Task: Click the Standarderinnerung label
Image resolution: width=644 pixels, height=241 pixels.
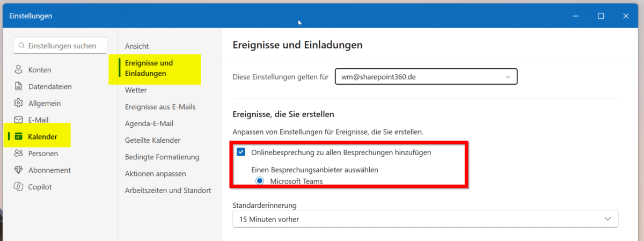Action: pyautogui.click(x=265, y=205)
